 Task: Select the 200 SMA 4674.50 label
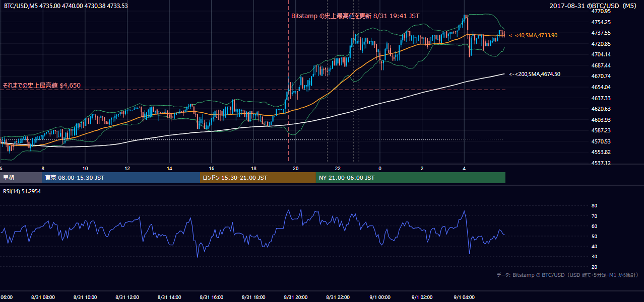pos(535,74)
